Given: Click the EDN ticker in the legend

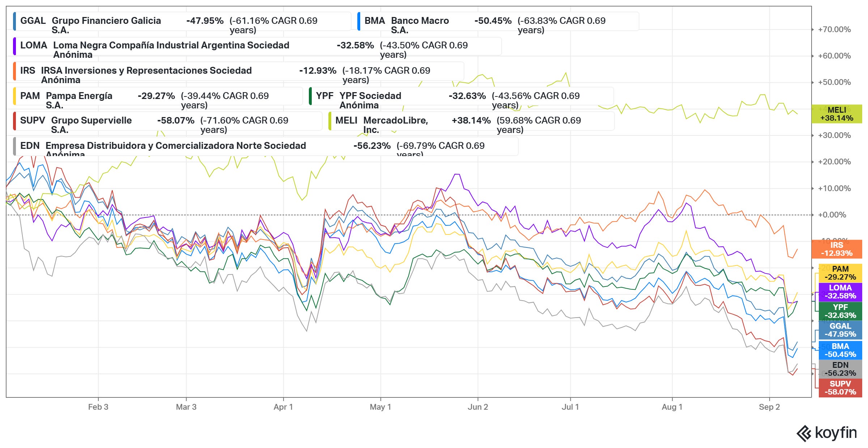Looking at the screenshot, I should pyautogui.click(x=30, y=146).
